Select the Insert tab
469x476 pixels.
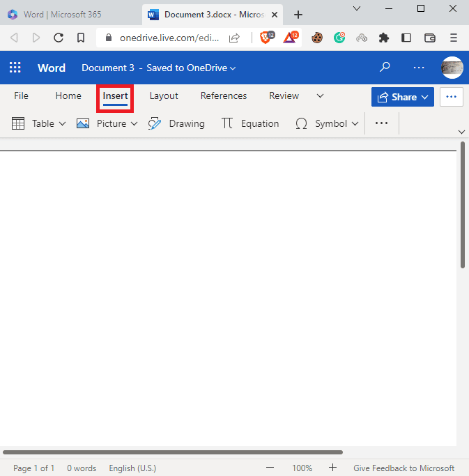115,96
